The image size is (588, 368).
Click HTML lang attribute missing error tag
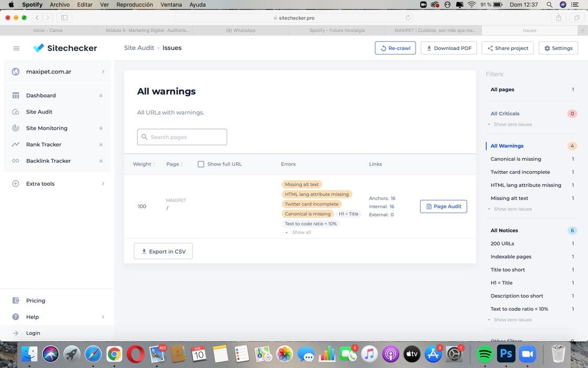click(316, 194)
